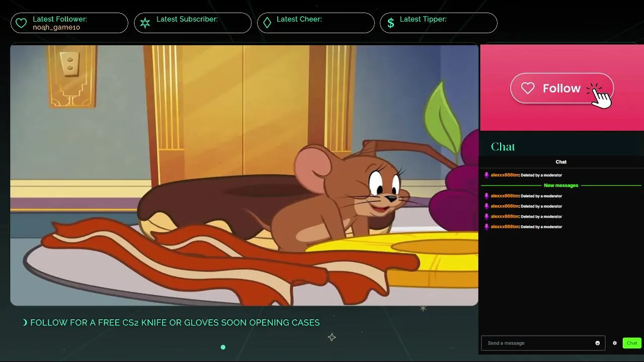644x362 pixels.
Task: Click the crescent icon before the FOLLOW FOR A FREE text
Action: coord(25,323)
